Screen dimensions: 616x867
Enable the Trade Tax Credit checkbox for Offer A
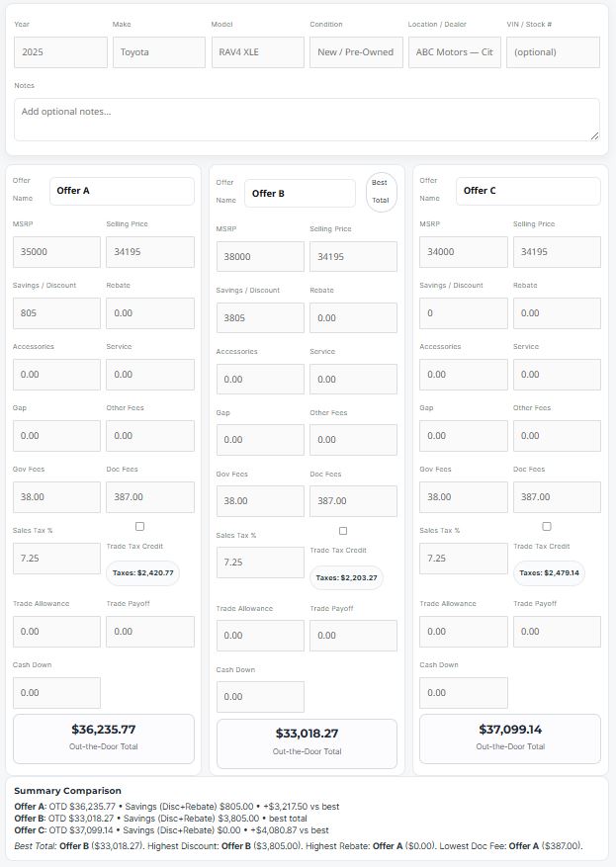pyautogui.click(x=139, y=526)
